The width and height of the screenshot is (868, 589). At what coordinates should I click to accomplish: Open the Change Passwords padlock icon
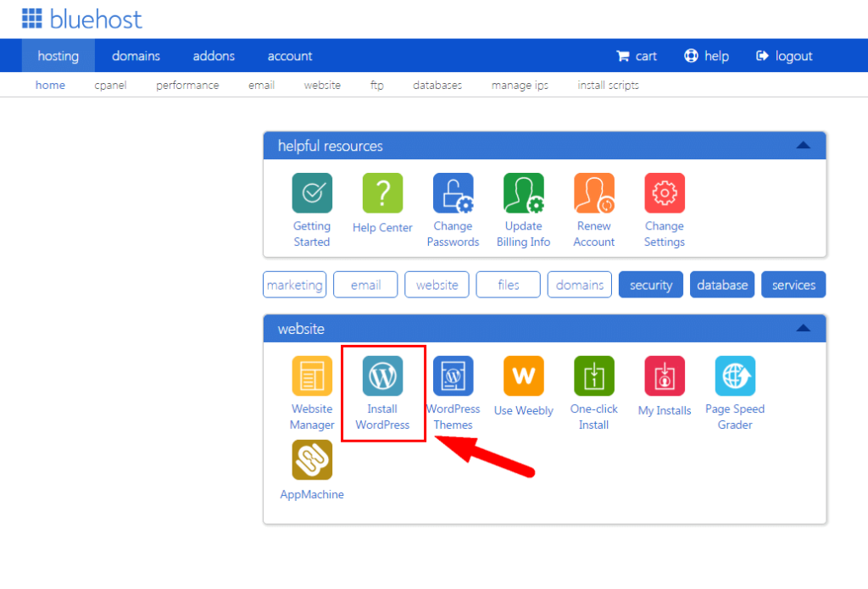tap(453, 193)
